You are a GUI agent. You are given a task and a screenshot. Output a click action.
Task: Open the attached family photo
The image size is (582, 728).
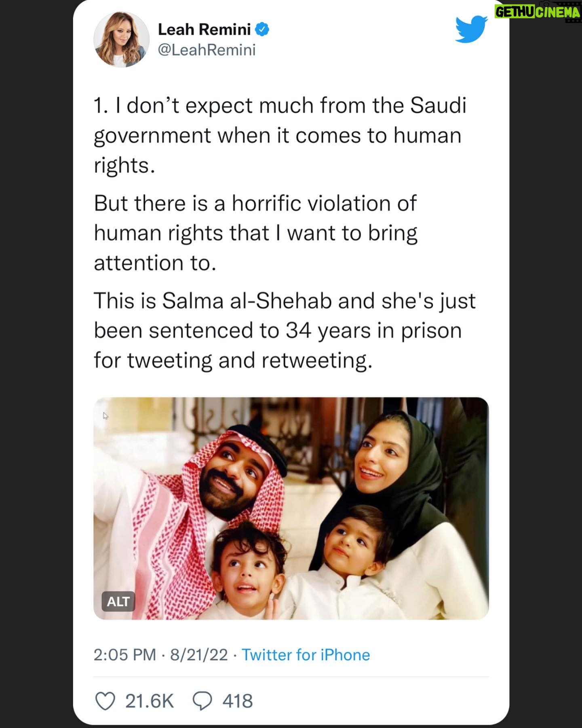click(x=291, y=508)
